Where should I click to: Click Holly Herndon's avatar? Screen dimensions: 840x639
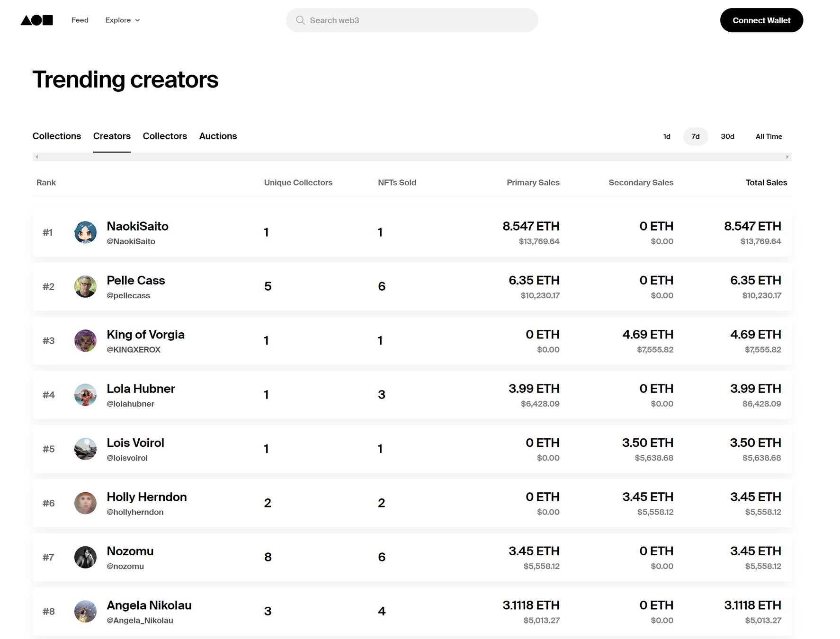(x=86, y=503)
